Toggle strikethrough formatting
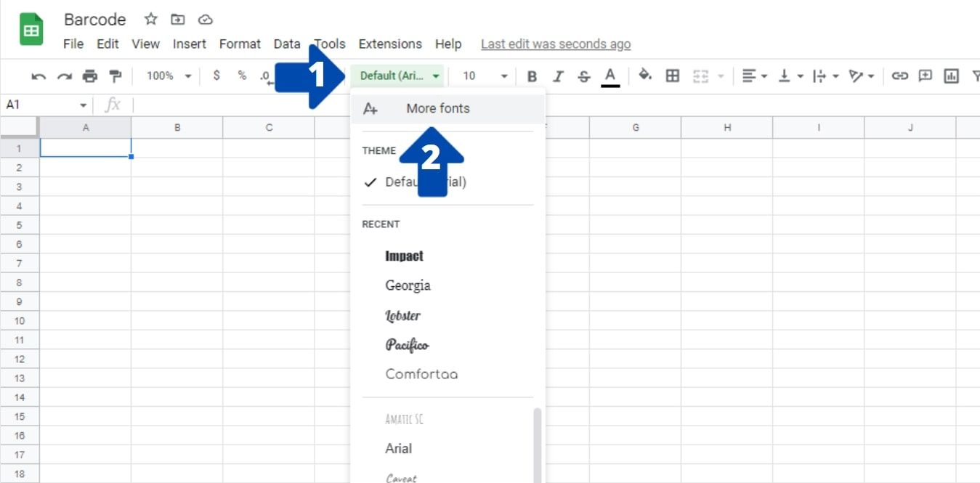 [x=584, y=76]
